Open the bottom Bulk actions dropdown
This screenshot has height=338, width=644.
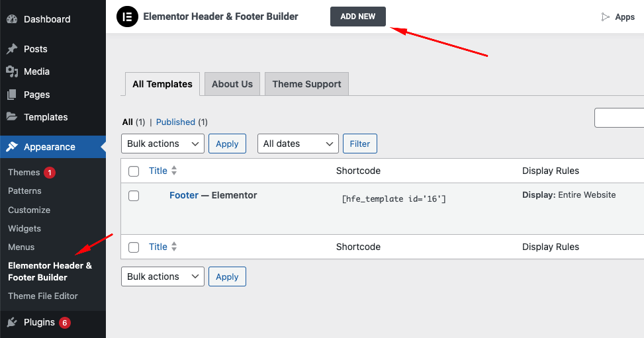click(x=163, y=276)
